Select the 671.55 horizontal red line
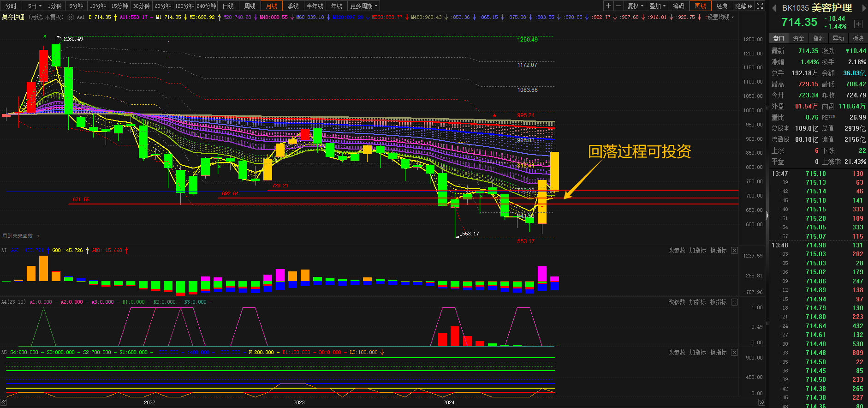The image size is (868, 408). (x=403, y=204)
